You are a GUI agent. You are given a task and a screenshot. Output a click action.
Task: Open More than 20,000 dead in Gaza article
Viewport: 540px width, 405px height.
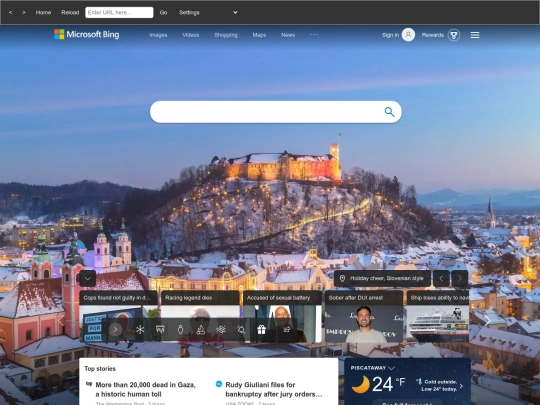click(145, 389)
